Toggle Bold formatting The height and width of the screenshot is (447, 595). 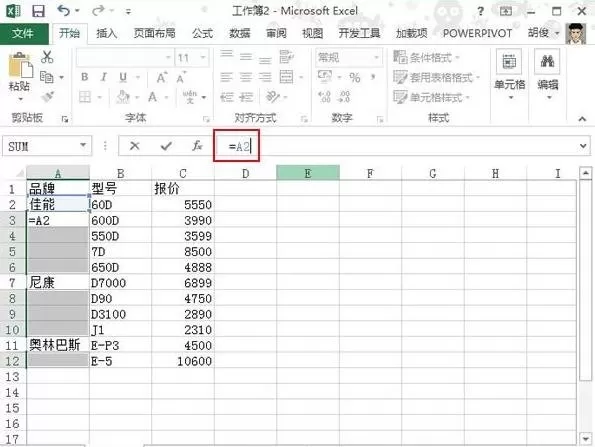85,77
